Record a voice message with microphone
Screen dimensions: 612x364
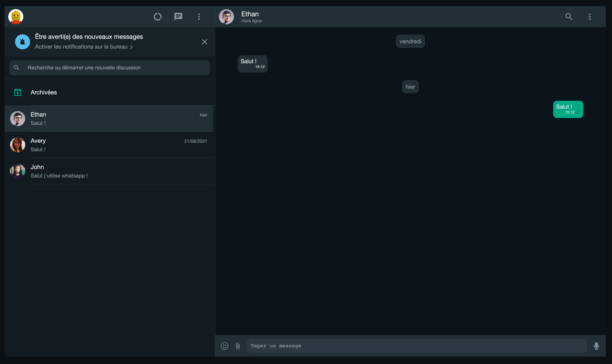point(596,346)
